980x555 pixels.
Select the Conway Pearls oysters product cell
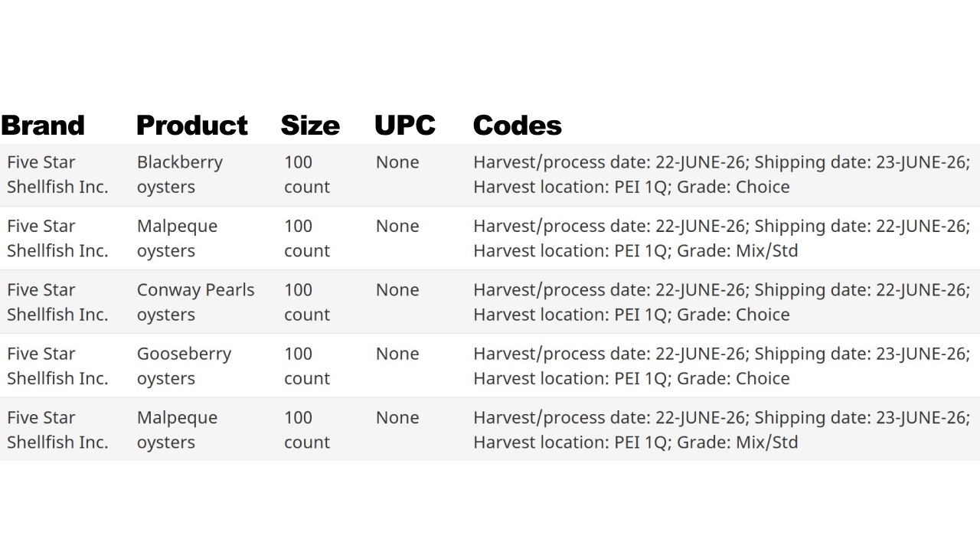coord(196,302)
